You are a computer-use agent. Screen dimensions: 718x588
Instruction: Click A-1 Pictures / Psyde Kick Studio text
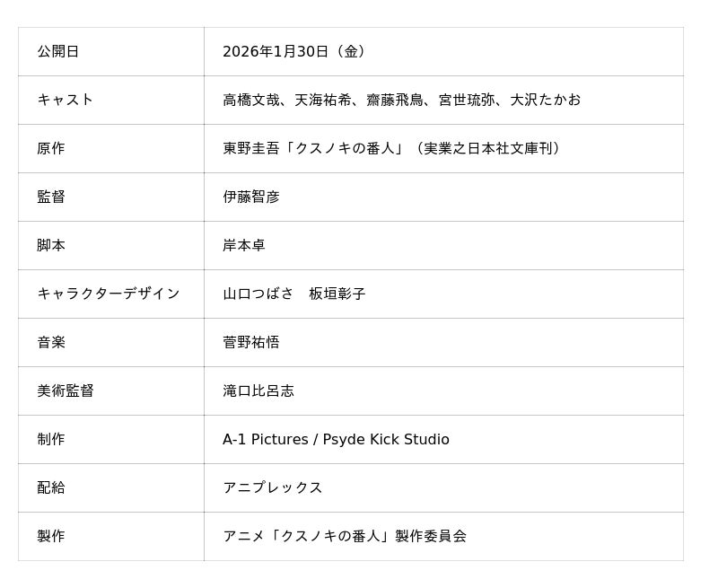336,439
